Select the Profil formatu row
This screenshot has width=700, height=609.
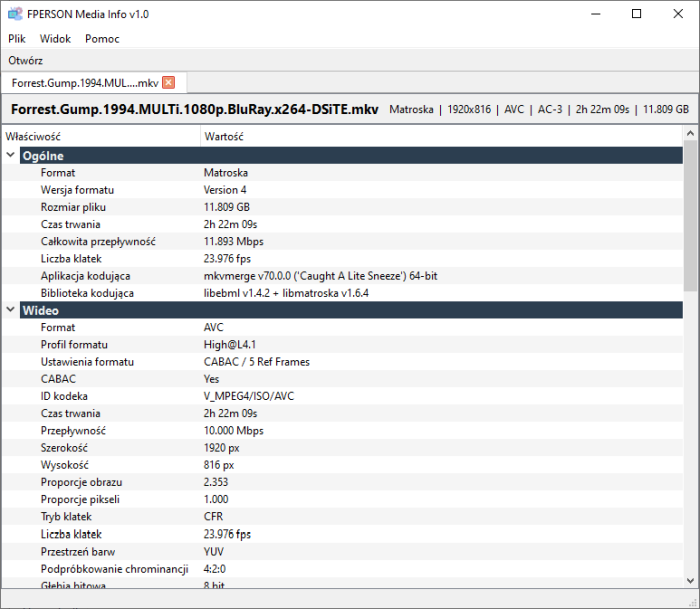343,344
